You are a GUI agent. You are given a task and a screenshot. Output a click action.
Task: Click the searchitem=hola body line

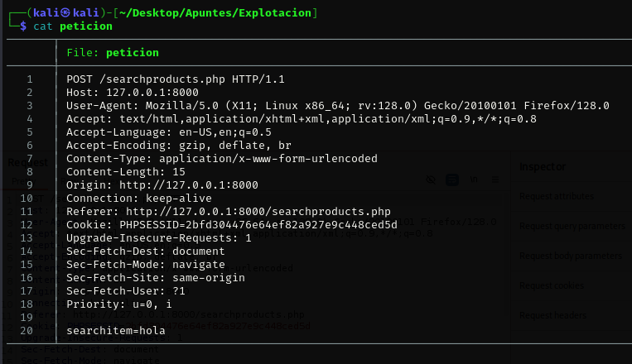point(116,331)
